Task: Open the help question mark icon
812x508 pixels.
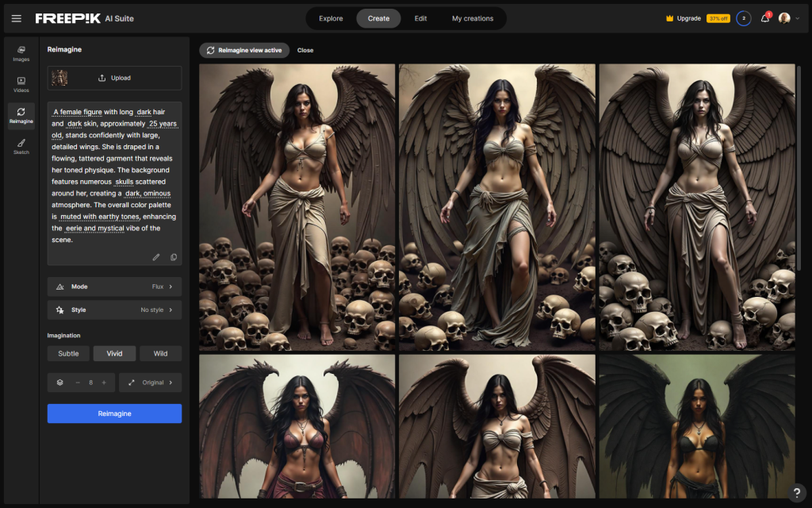Action: [x=797, y=493]
